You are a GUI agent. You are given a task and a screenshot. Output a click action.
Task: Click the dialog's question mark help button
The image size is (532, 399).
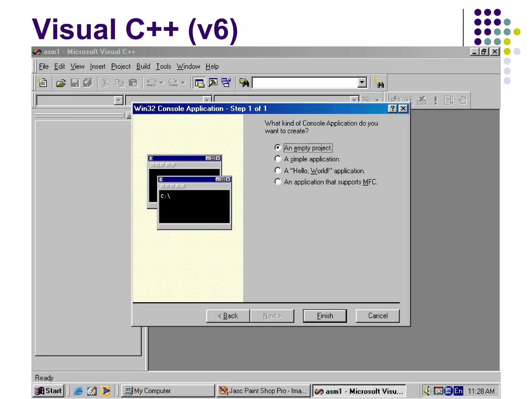click(x=393, y=108)
